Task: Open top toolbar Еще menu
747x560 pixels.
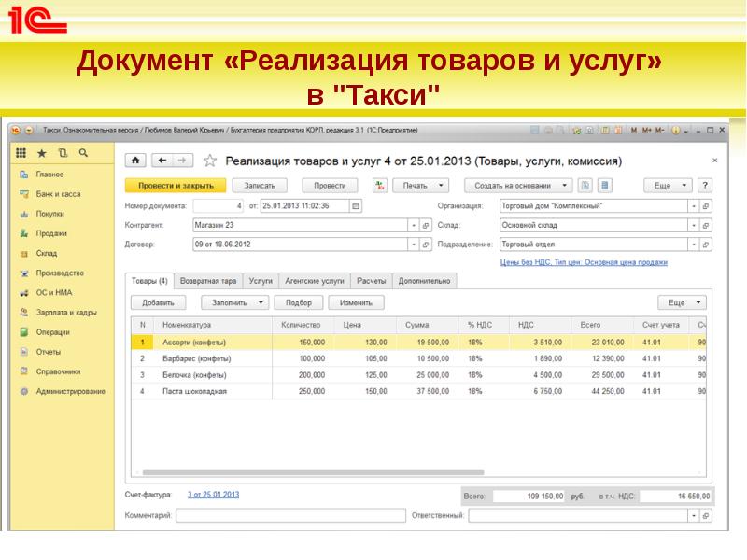Action: click(668, 185)
